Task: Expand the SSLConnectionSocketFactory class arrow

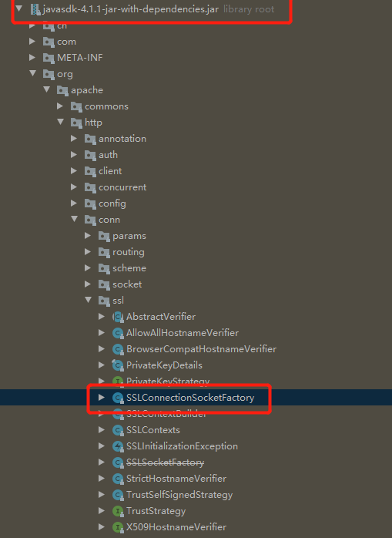Action: pos(102,397)
